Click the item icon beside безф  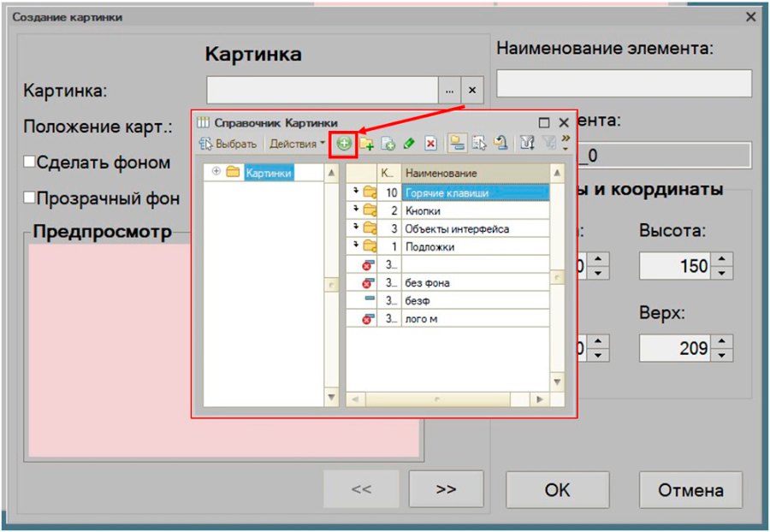(x=370, y=299)
